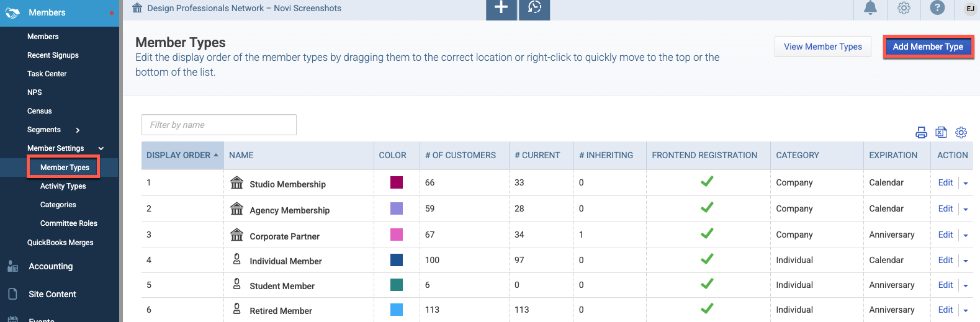Open Members in the sidebar submenu
The height and width of the screenshot is (322, 980).
click(43, 37)
